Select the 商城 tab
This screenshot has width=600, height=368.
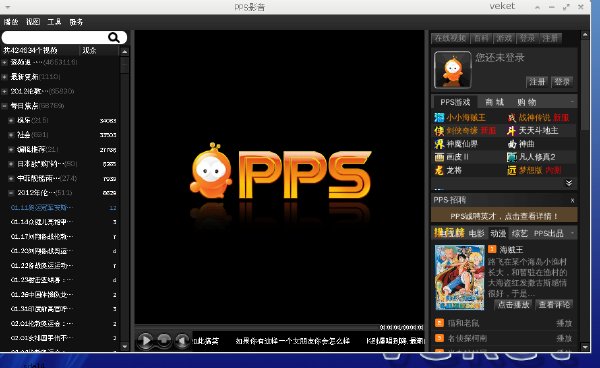494,102
